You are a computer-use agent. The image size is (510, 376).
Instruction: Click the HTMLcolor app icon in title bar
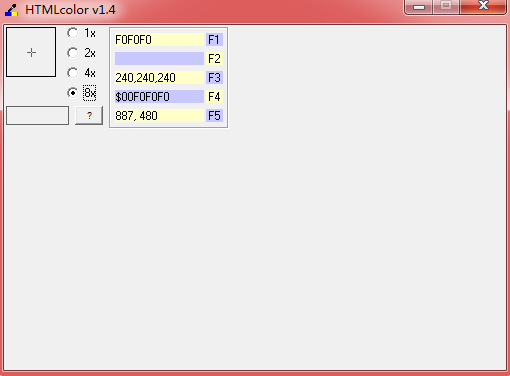(11, 10)
